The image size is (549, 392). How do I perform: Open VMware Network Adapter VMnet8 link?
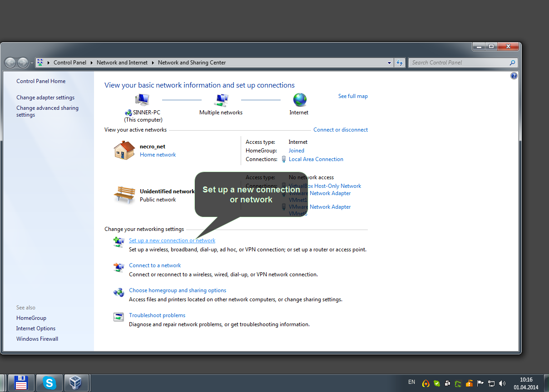click(320, 210)
